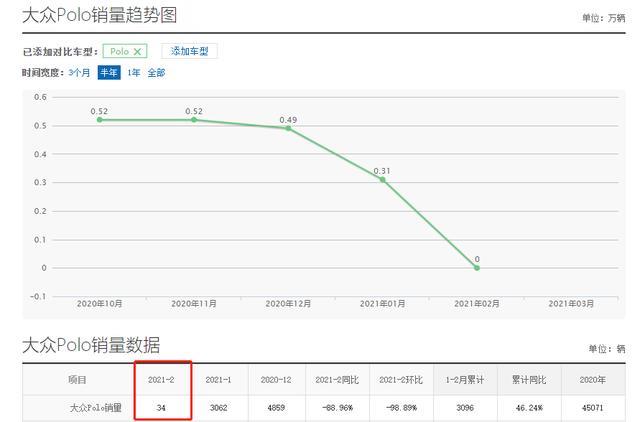Click the 2020年10月 data point on chart
The image size is (640, 422).
click(100, 120)
